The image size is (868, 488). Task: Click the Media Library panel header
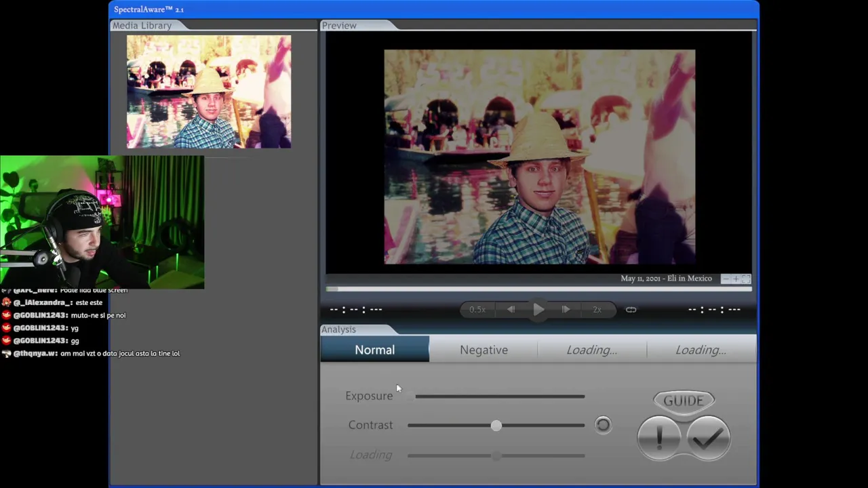142,25
